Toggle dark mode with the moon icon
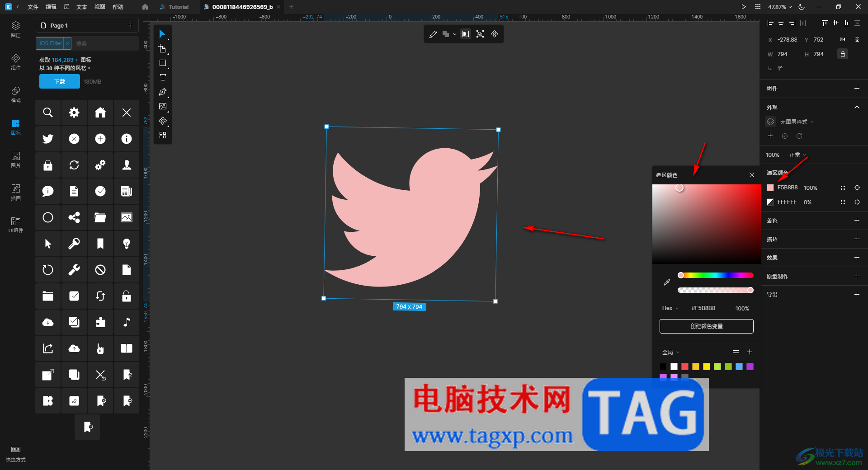Viewport: 868px width, 470px height. (x=802, y=7)
